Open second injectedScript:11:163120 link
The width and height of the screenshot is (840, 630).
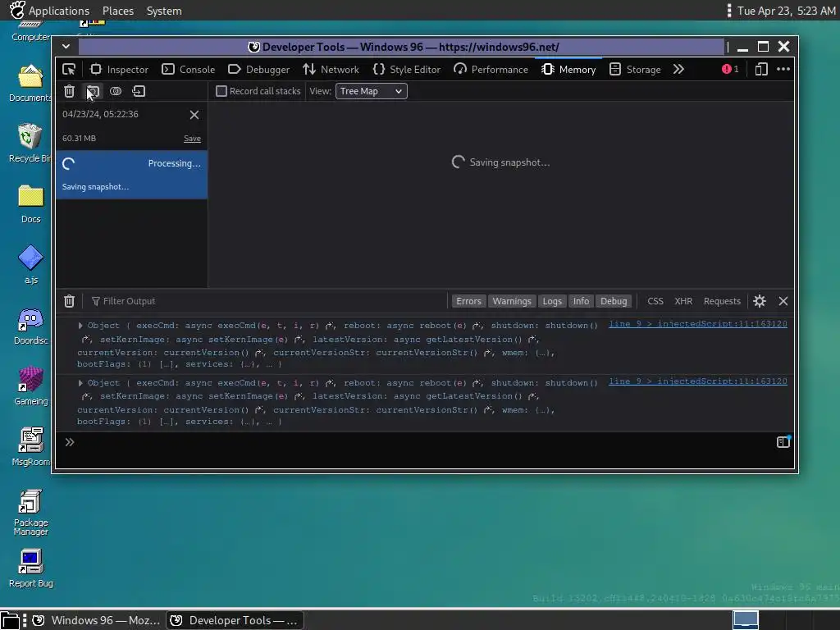697,381
